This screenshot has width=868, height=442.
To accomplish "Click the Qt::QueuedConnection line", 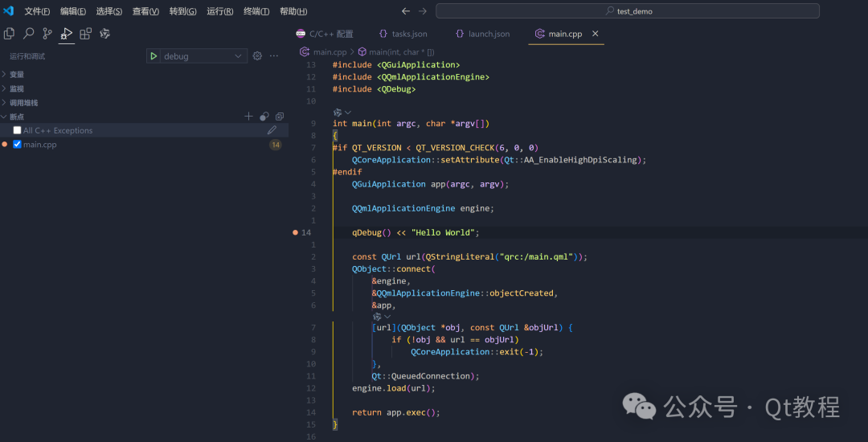I will [425, 376].
